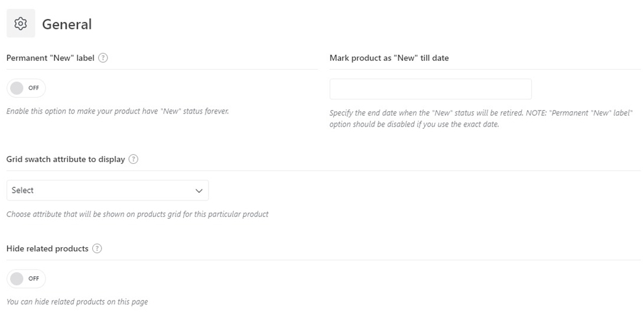Click the "General" section heading
Screen dimensions: 644x314
tap(67, 24)
